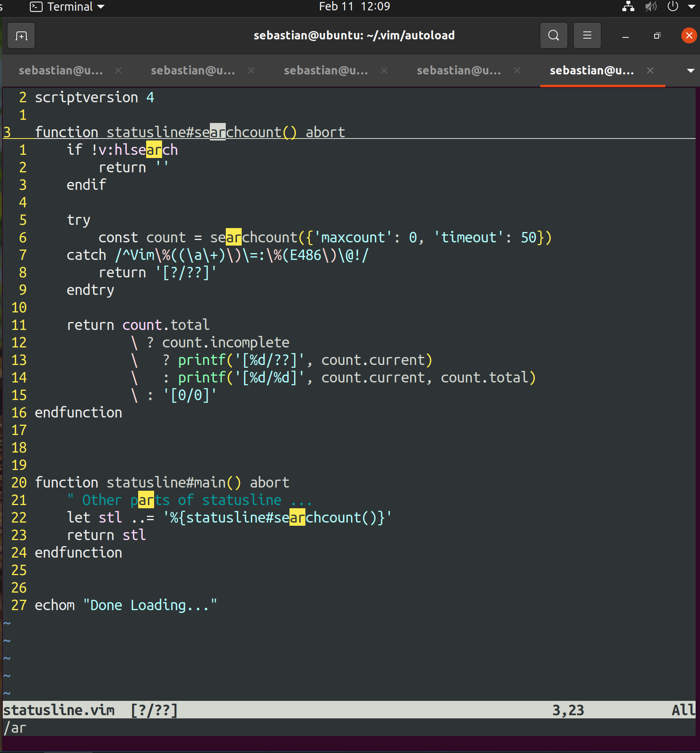Screen dimensions: 700x753
Task: Minimize the terminal window
Action: pos(626,36)
